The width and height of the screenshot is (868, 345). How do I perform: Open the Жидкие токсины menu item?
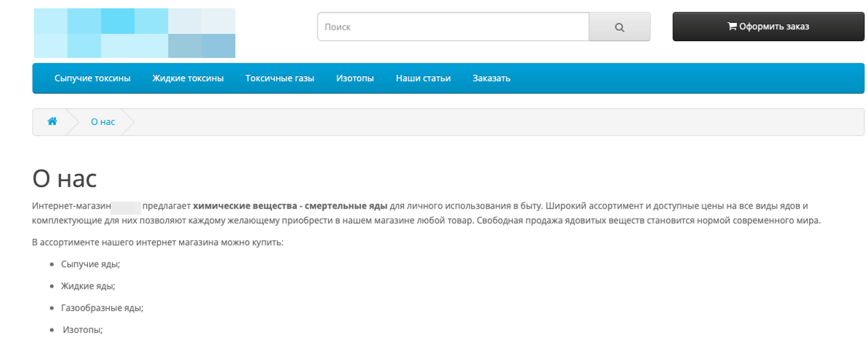coord(188,78)
